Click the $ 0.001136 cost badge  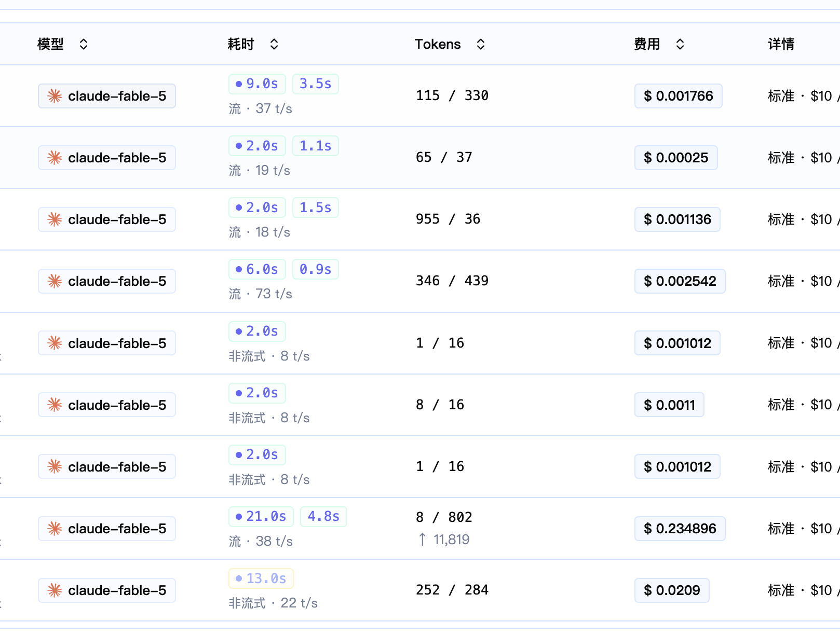(x=678, y=219)
